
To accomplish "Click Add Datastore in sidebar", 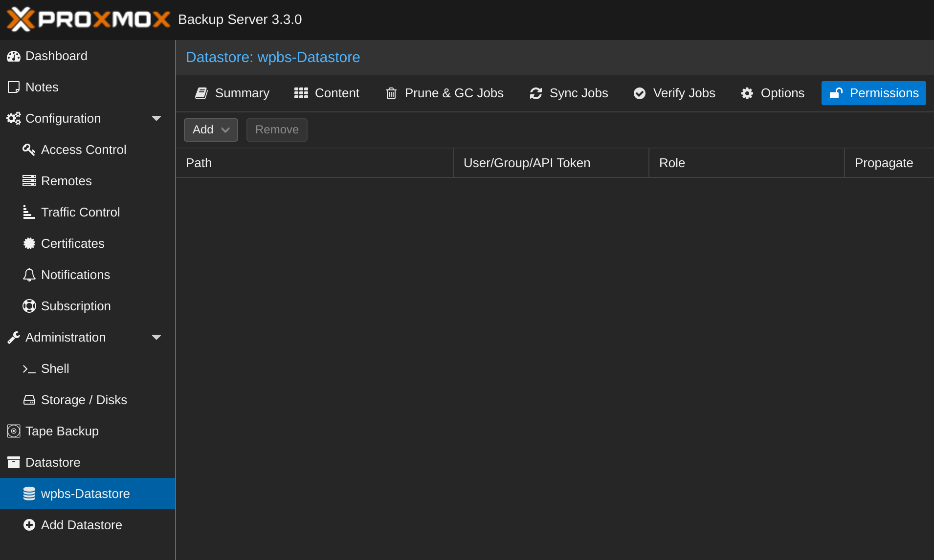I will click(x=88, y=525).
